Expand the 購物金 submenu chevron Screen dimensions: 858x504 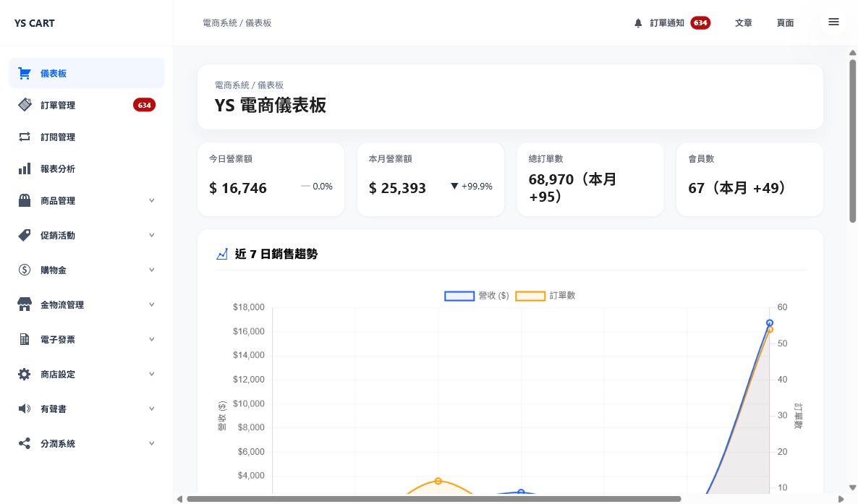(152, 270)
